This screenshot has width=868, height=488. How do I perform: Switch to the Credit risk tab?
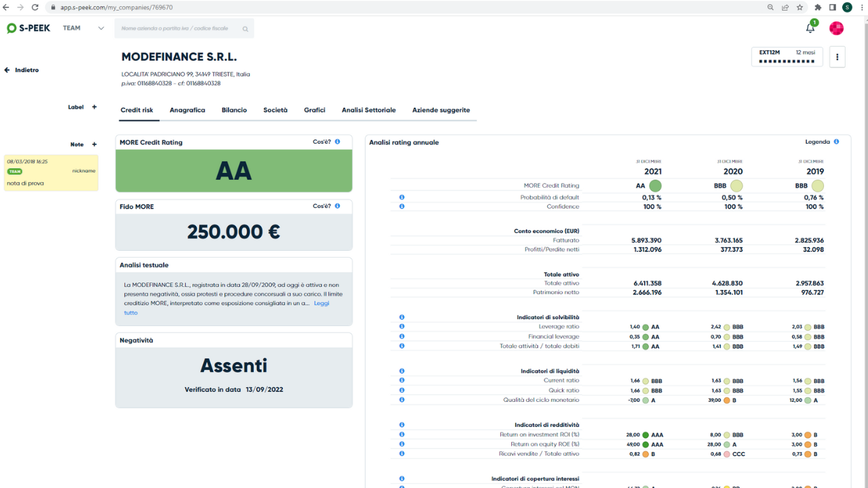click(137, 110)
